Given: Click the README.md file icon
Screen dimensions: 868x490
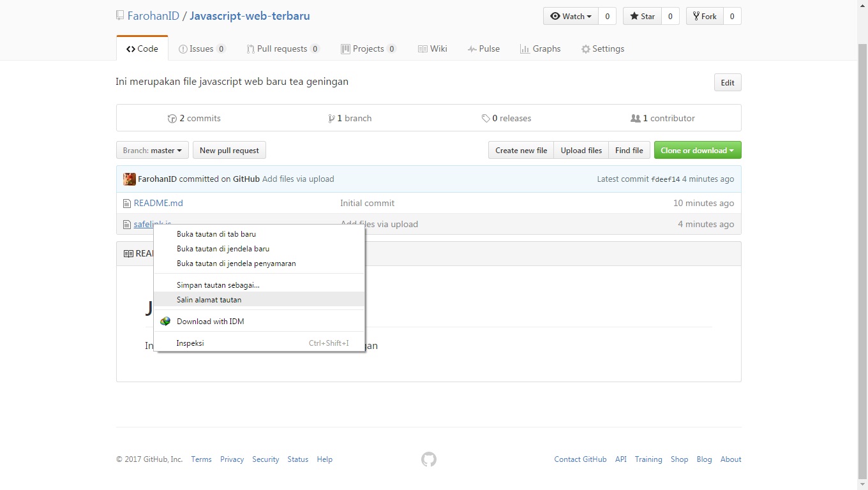Looking at the screenshot, I should [x=126, y=204].
